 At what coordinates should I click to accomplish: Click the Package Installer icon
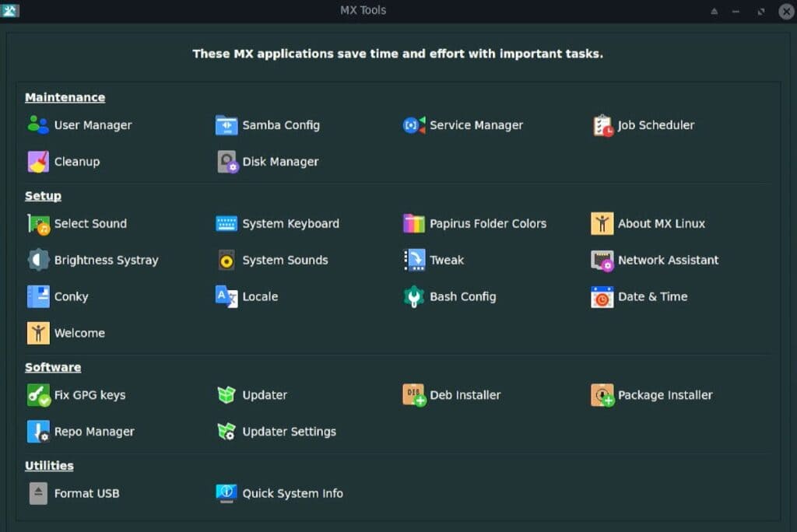(x=602, y=395)
